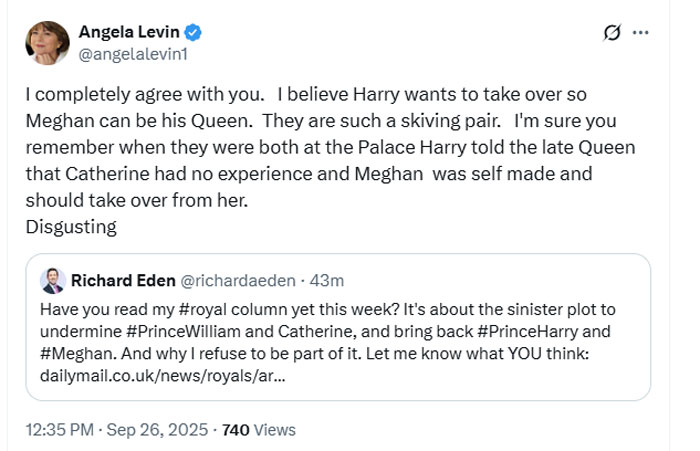This screenshot has height=451, width=700.
Task: Click the blue verified badge
Action: [x=193, y=33]
